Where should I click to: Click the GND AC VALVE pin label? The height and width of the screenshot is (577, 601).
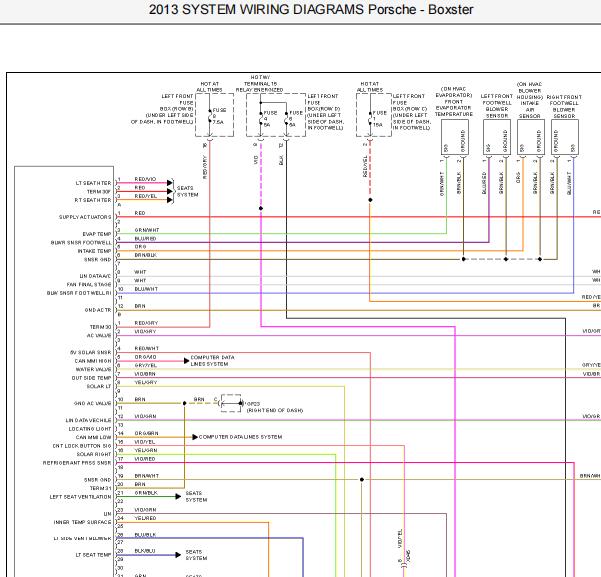[93, 403]
